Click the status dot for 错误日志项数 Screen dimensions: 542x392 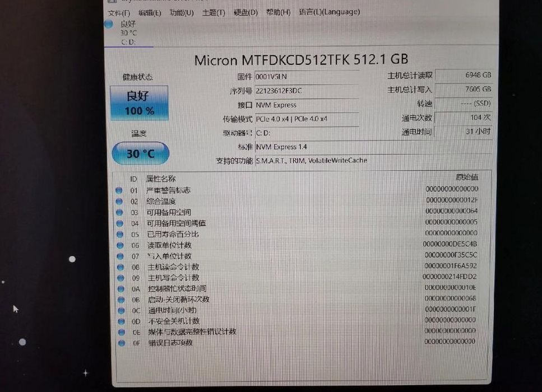point(122,343)
